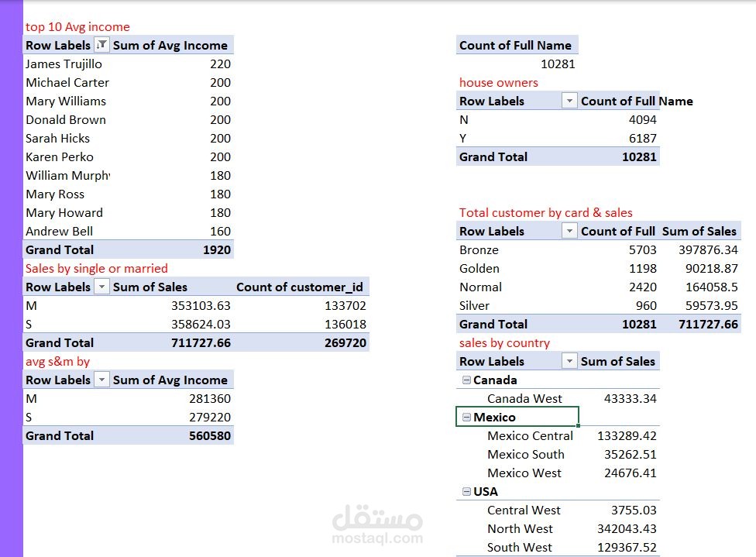This screenshot has width=756, height=557.
Task: Select the 397876.34 Bronze sales value
Action: point(708,249)
